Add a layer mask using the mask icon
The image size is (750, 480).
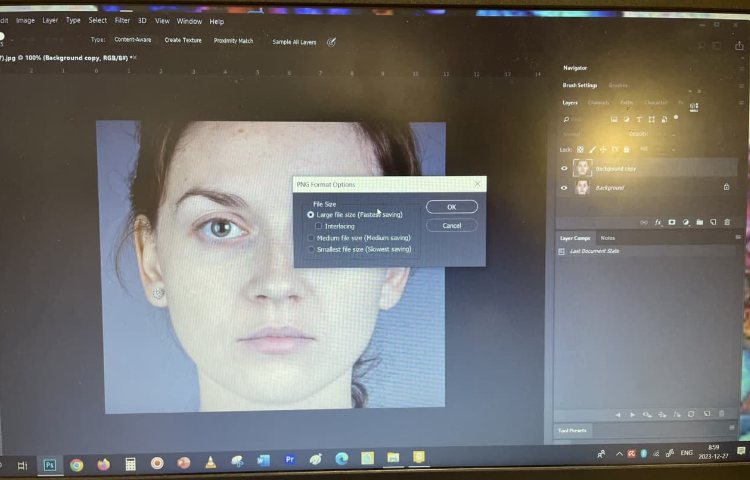click(x=672, y=222)
